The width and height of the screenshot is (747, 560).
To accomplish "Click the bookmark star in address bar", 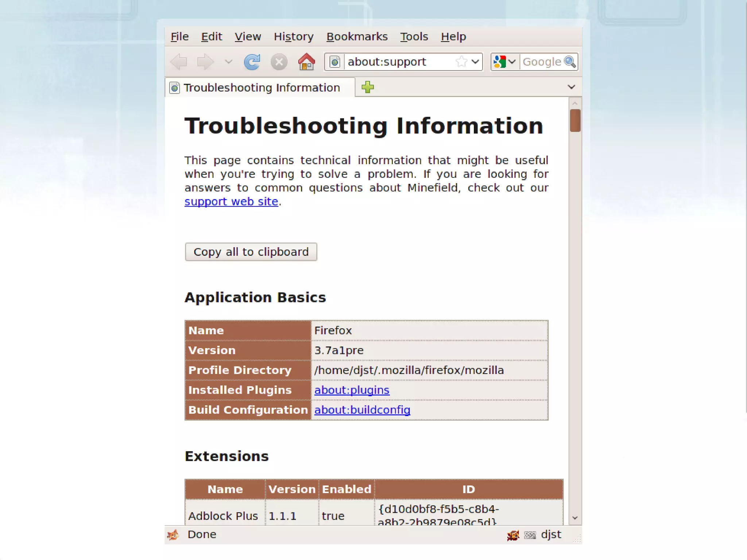I will pos(461,62).
